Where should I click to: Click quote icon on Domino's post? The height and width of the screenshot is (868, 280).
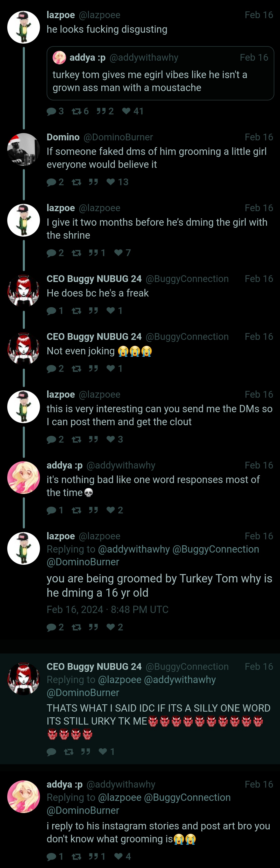click(93, 182)
